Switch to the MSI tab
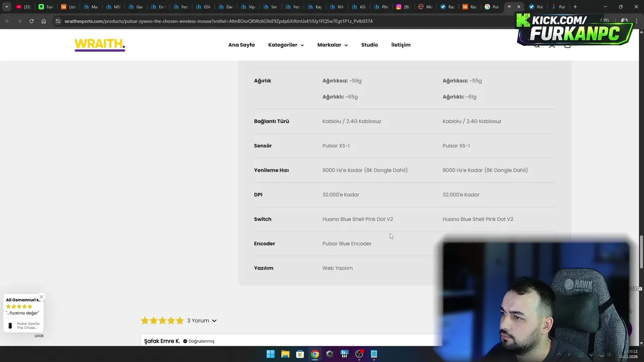 click(113, 7)
